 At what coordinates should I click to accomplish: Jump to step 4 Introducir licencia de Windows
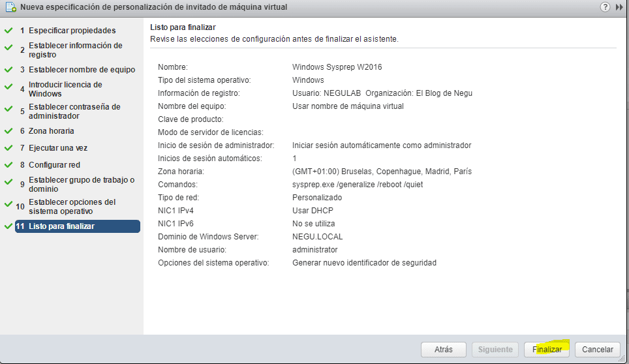coord(65,89)
